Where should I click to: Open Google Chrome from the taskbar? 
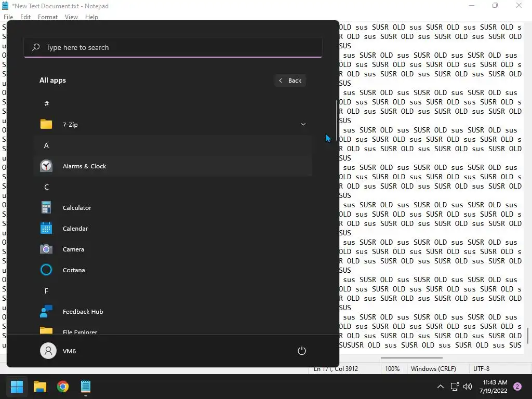(x=63, y=387)
